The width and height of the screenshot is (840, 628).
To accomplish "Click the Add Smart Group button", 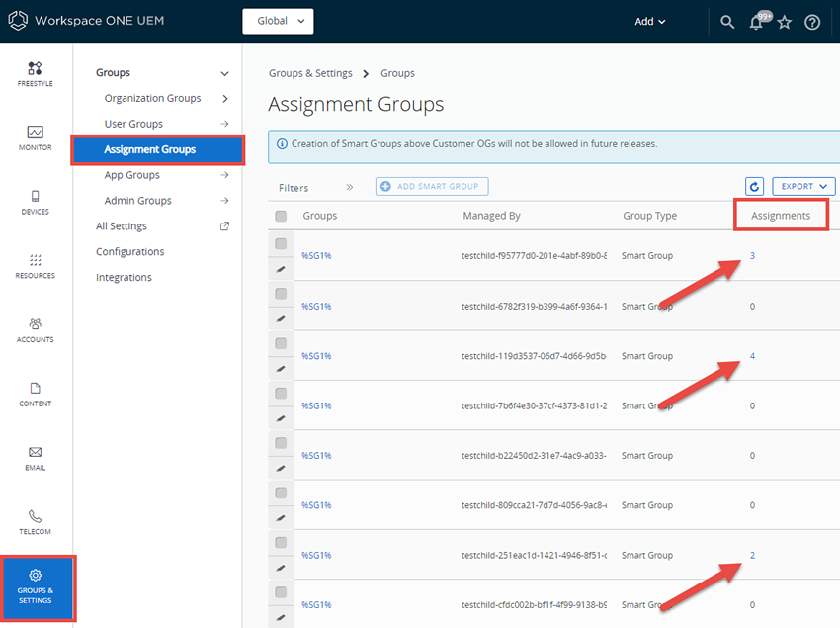I will 432,186.
